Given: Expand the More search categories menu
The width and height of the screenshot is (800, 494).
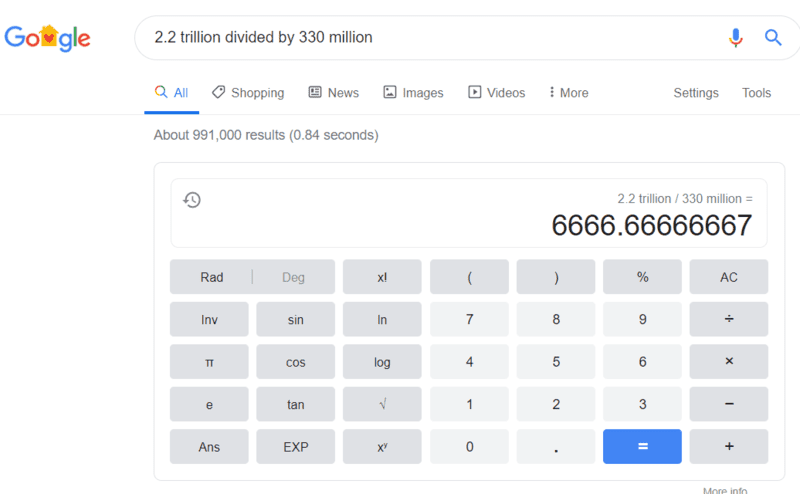Looking at the screenshot, I should pos(568,92).
